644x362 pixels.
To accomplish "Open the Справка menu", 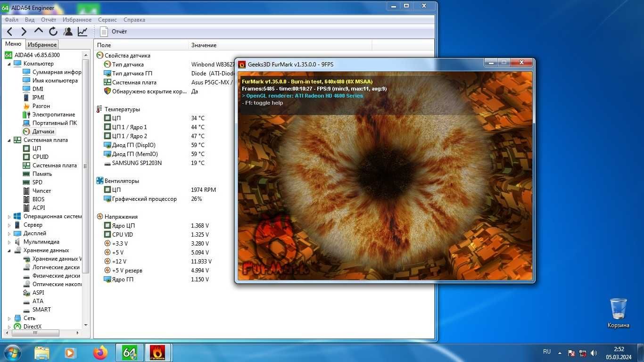I will click(x=134, y=20).
